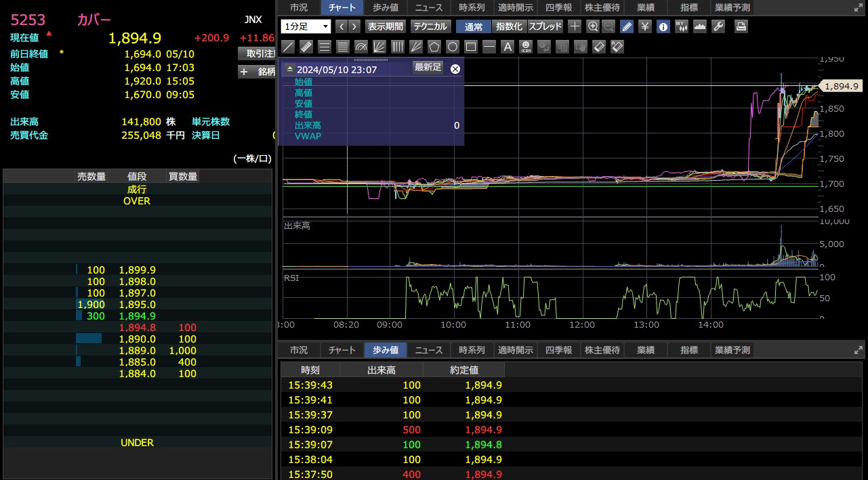Click ask price 1,895.0 in order book
This screenshot has width=868, height=480.
point(138,305)
